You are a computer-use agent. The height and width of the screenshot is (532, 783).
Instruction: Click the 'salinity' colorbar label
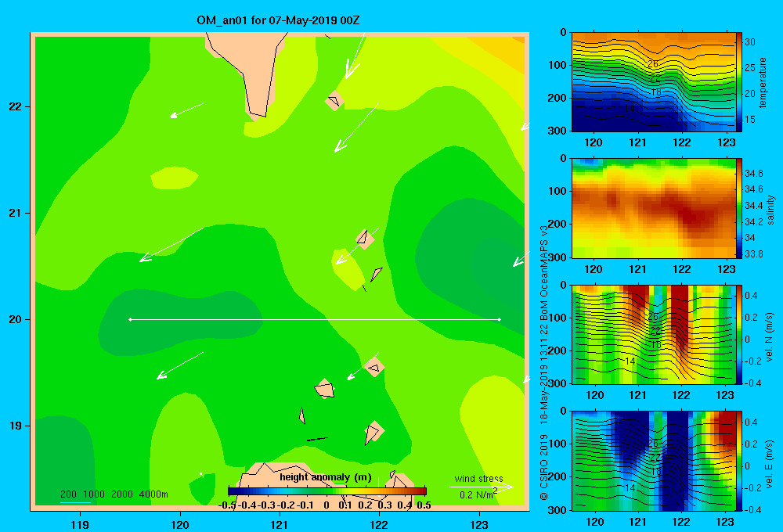tap(770, 210)
